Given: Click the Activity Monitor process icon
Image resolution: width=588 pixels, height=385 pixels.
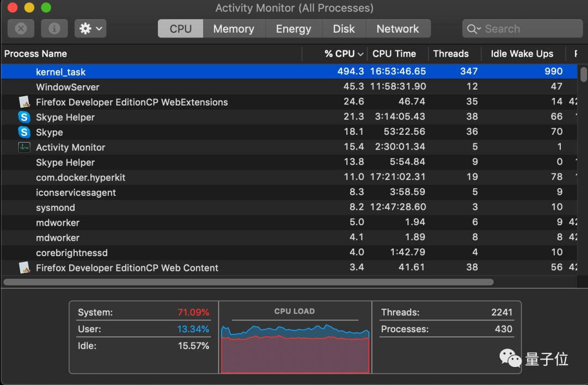Looking at the screenshot, I should pos(24,147).
